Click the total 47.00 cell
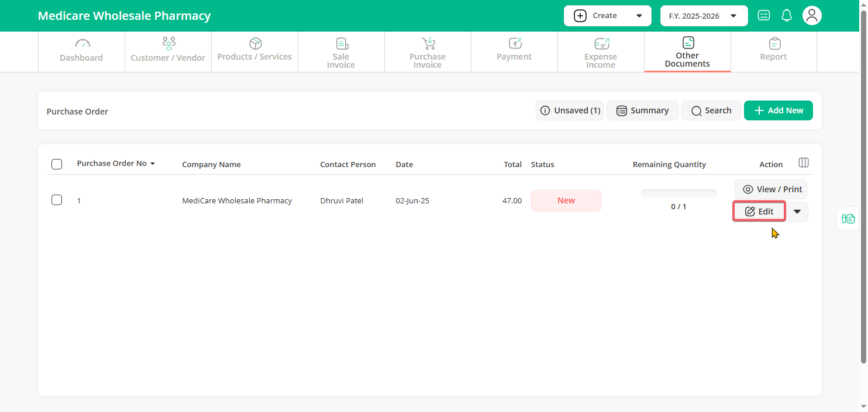This screenshot has width=868, height=412. coord(512,200)
